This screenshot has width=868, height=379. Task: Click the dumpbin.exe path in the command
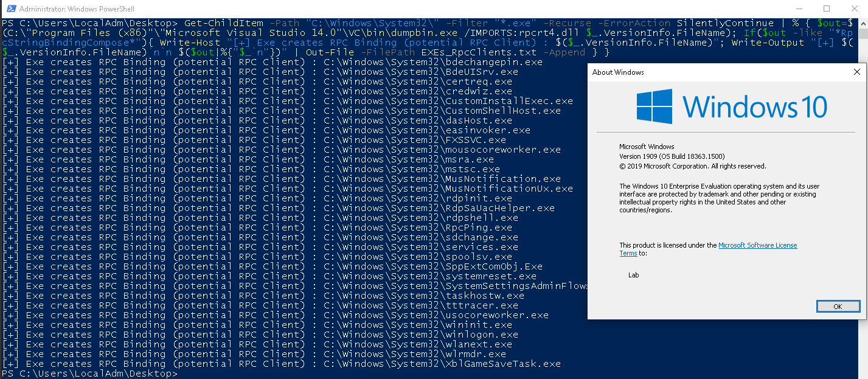point(420,32)
